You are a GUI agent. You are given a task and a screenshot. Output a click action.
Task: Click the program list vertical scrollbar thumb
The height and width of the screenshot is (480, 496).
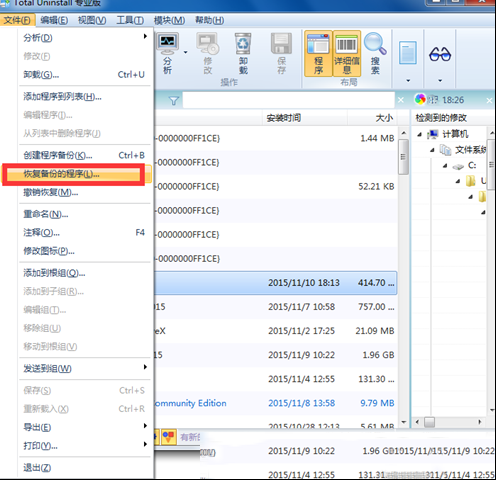coord(403,157)
